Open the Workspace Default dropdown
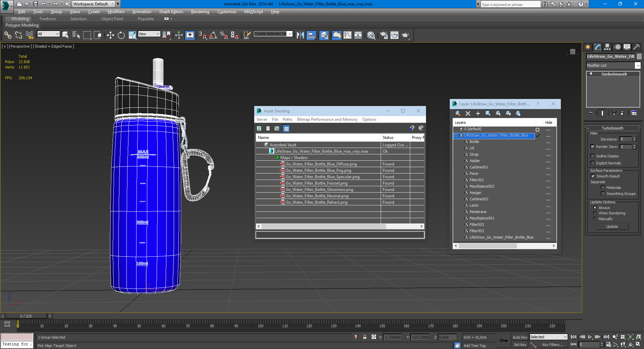Screen dimensions: 644x349 [x=94, y=4]
